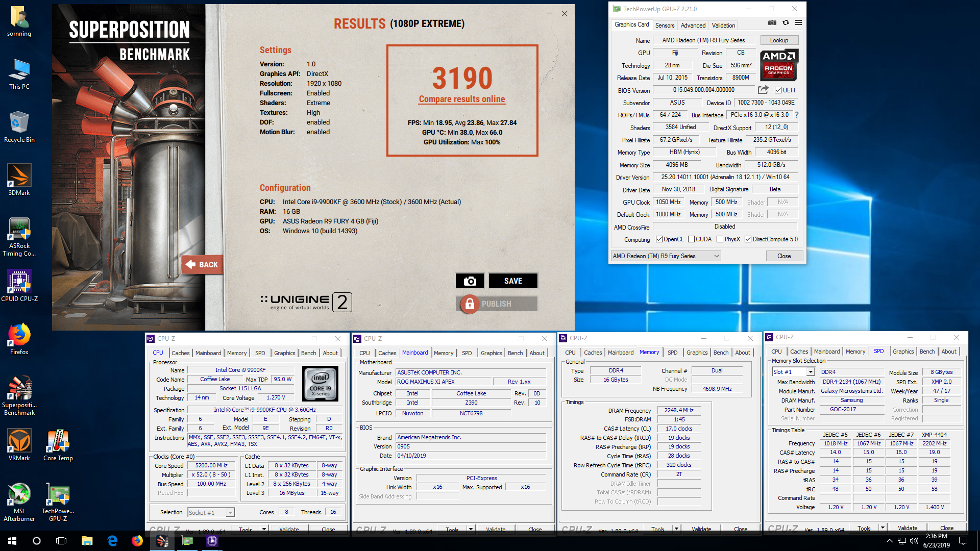Viewport: 980px width, 551px height.
Task: Launch ASRock Timing Configurator shortcut
Action: point(19,237)
